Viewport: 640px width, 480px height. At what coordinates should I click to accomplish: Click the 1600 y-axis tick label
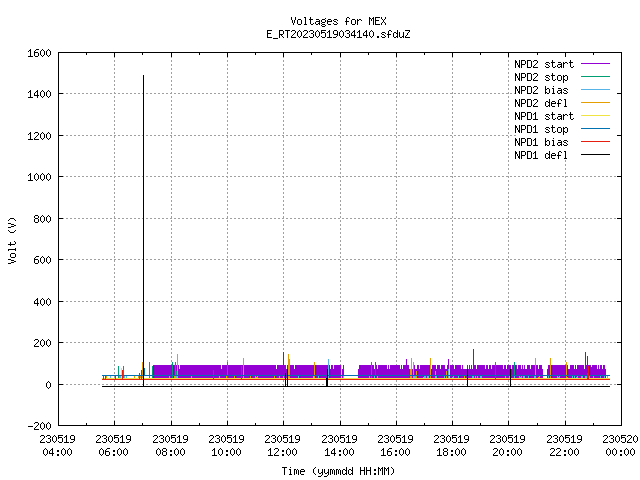(x=39, y=53)
